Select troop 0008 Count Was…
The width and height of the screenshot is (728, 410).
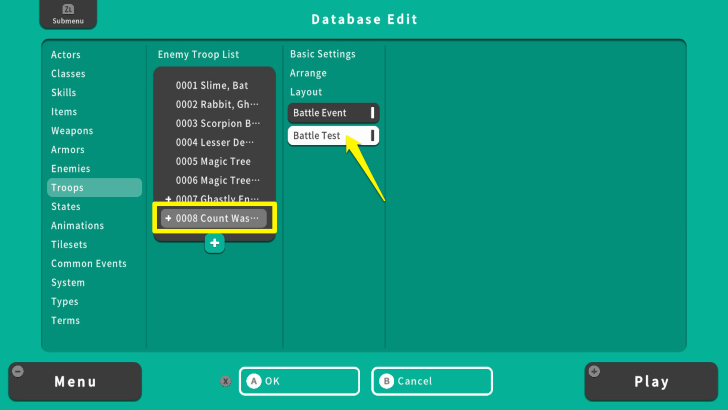tap(214, 218)
